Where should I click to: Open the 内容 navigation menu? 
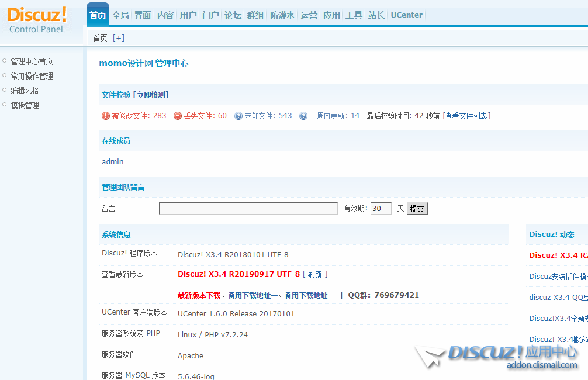coord(165,15)
